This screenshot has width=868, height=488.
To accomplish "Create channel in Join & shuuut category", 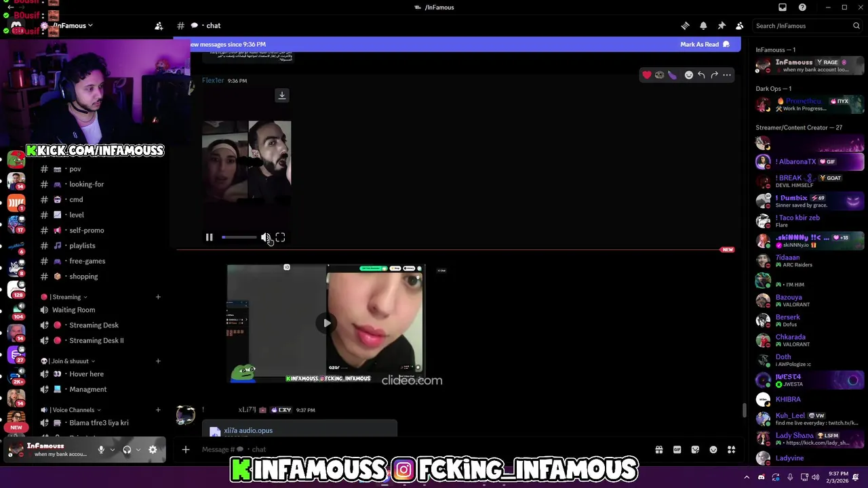I will (158, 361).
